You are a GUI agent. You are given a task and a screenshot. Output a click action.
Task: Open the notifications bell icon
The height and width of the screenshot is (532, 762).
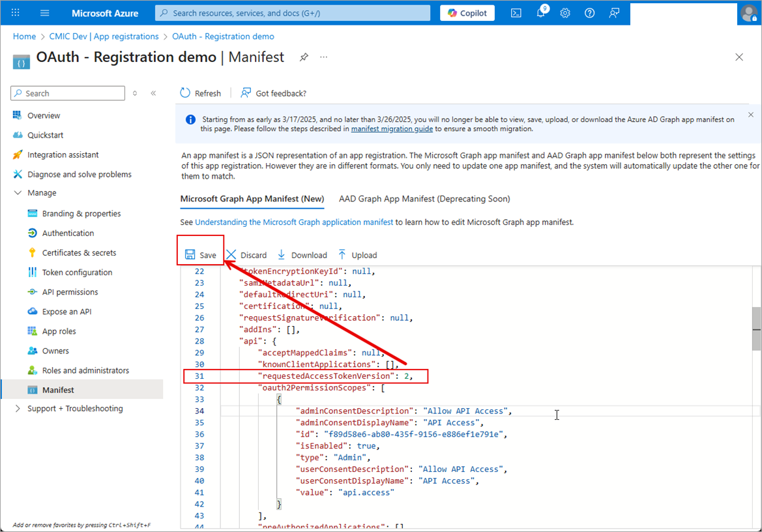click(541, 13)
